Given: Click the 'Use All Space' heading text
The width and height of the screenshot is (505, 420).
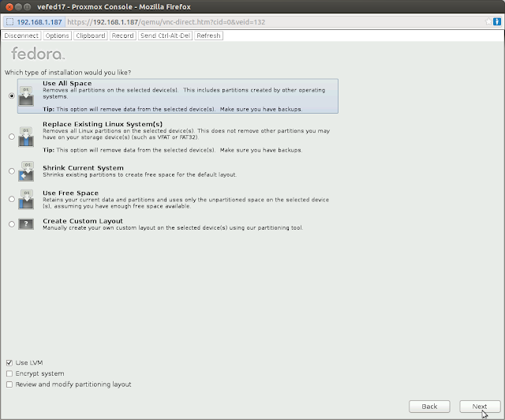Looking at the screenshot, I should [67, 84].
